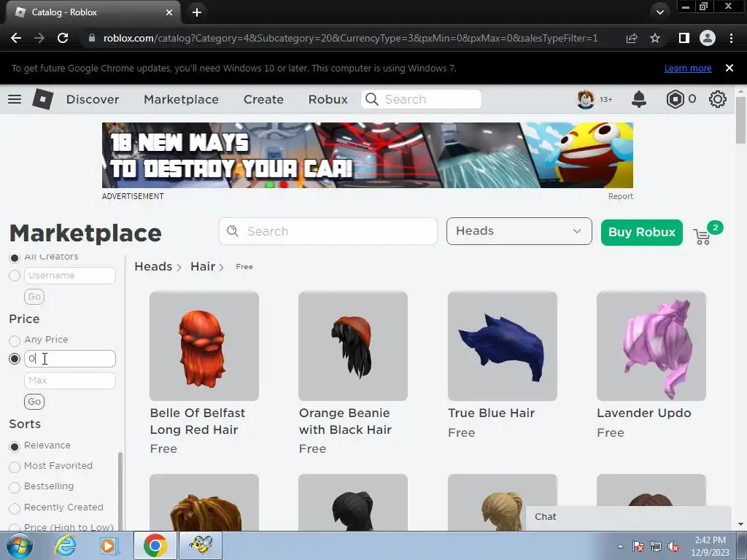The width and height of the screenshot is (747, 560).
Task: Open the Create menu item
Action: tap(263, 99)
